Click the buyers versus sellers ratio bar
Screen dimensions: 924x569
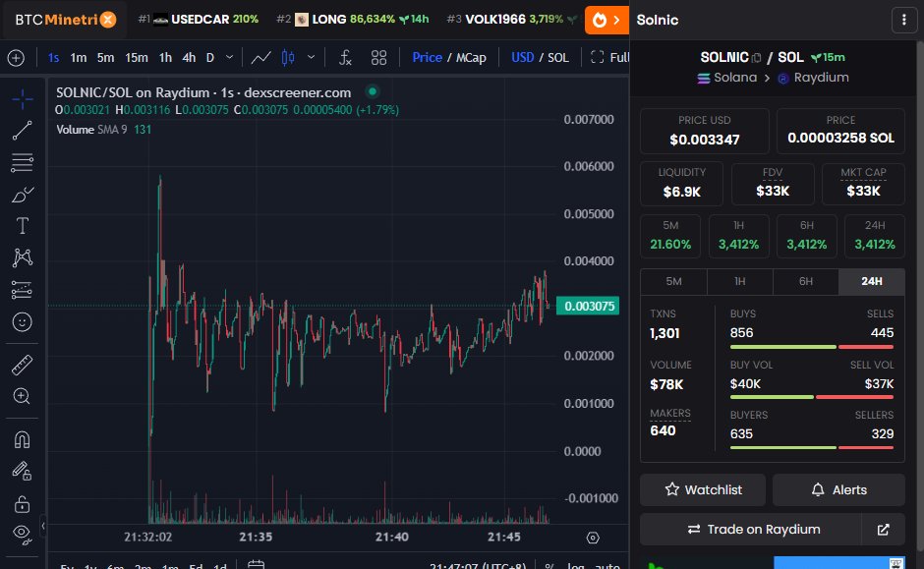[812, 448]
